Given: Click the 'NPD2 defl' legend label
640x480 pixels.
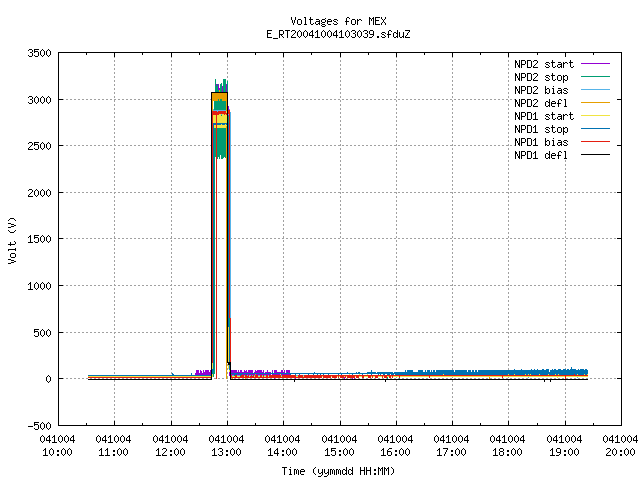Looking at the screenshot, I should [541, 103].
